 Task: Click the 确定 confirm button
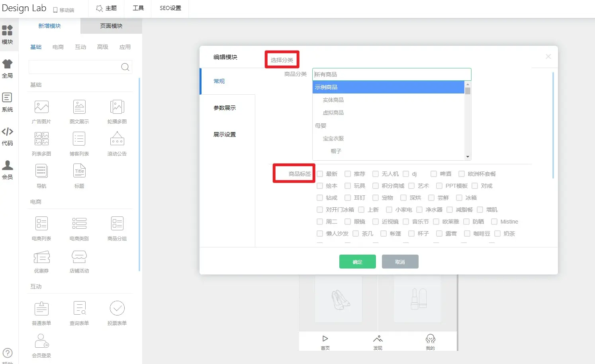click(357, 261)
